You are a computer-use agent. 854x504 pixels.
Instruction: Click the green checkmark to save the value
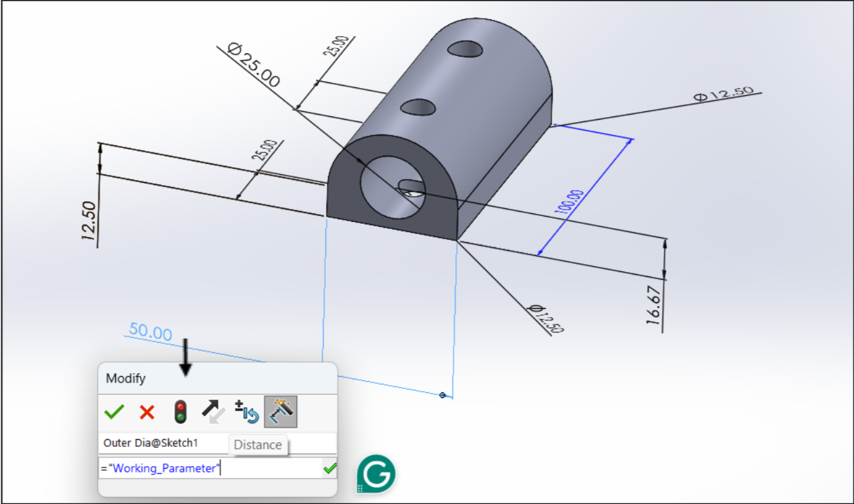(x=114, y=412)
